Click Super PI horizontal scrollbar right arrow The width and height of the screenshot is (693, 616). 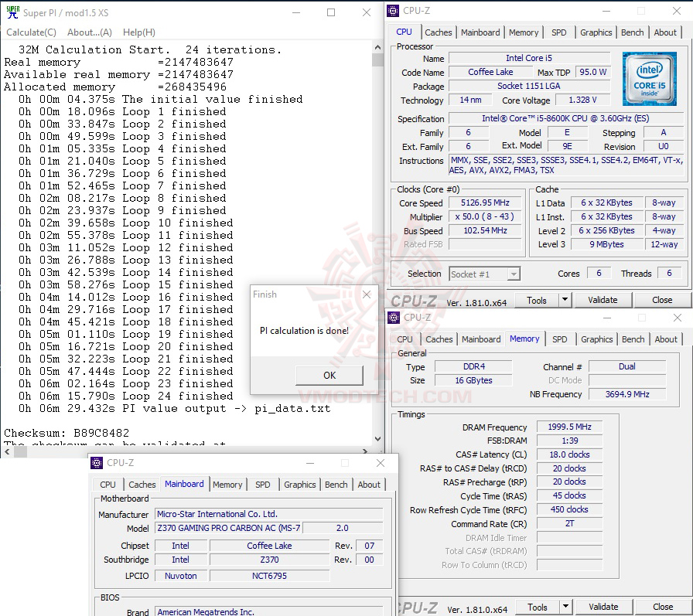[365, 451]
